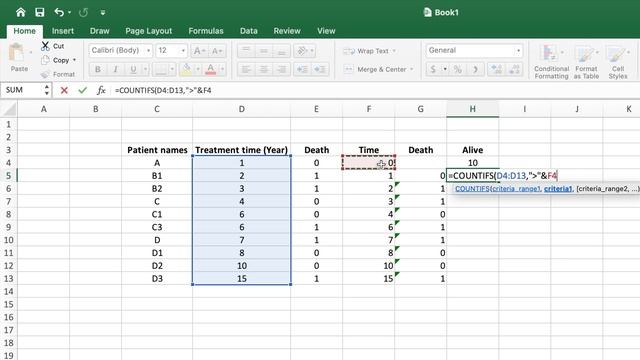The width and height of the screenshot is (640, 360).
Task: Switch to the Review tab
Action: 287,31
